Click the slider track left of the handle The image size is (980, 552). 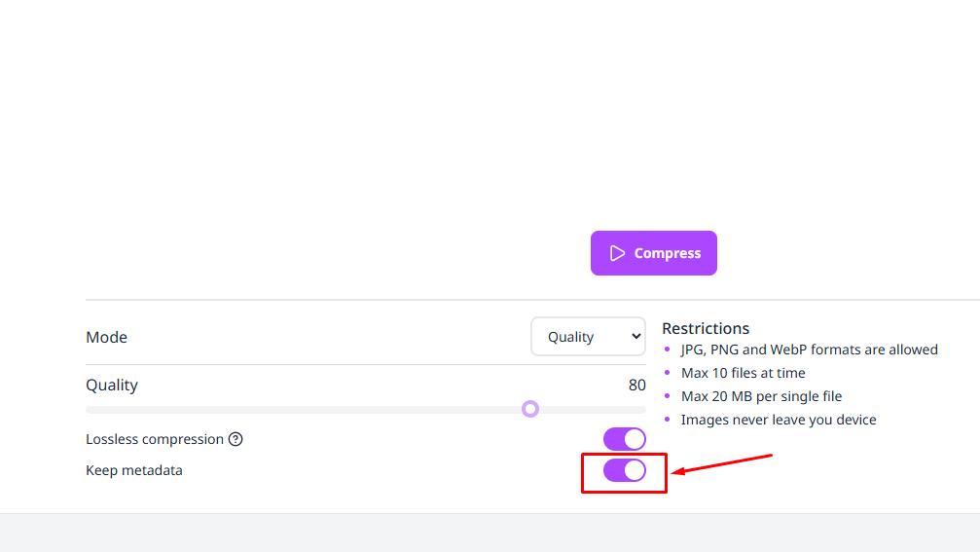point(292,410)
